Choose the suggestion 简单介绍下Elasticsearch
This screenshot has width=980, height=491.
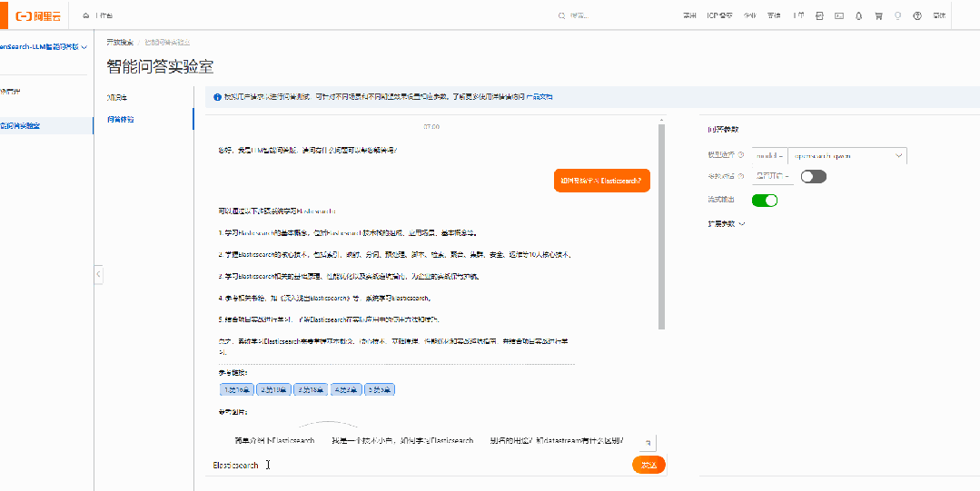tap(274, 440)
